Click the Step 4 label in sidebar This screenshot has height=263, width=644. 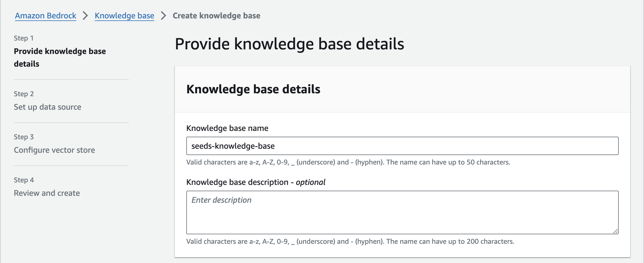coord(24,180)
